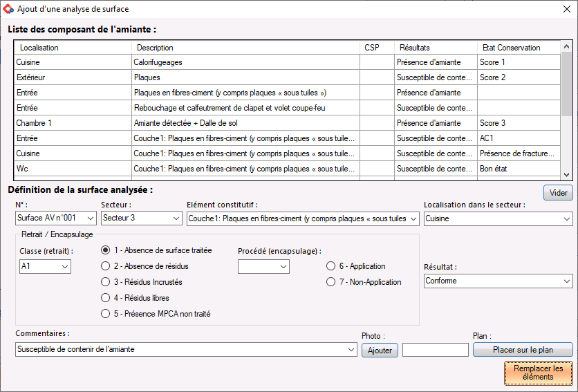Select radio 3 - Résidus Incrustés
The width and height of the screenshot is (578, 392).
tap(105, 282)
